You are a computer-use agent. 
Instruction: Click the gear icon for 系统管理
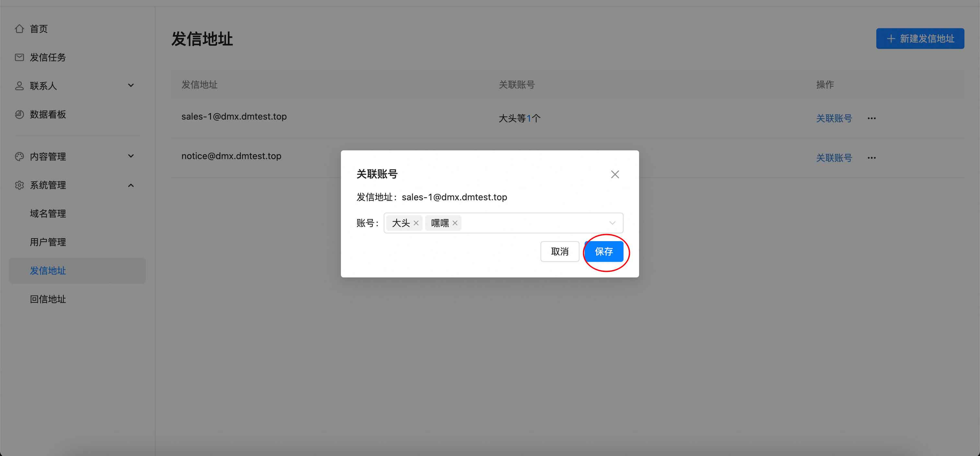(19, 185)
